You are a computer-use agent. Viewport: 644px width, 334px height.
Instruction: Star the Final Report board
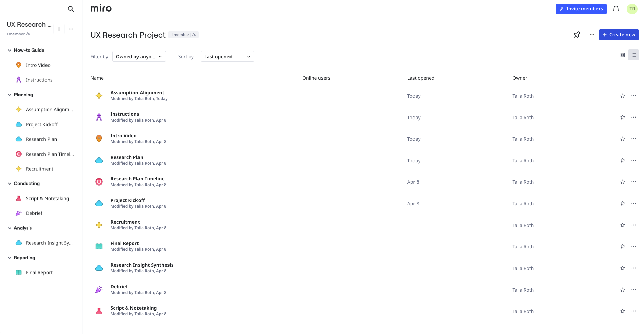(x=623, y=246)
